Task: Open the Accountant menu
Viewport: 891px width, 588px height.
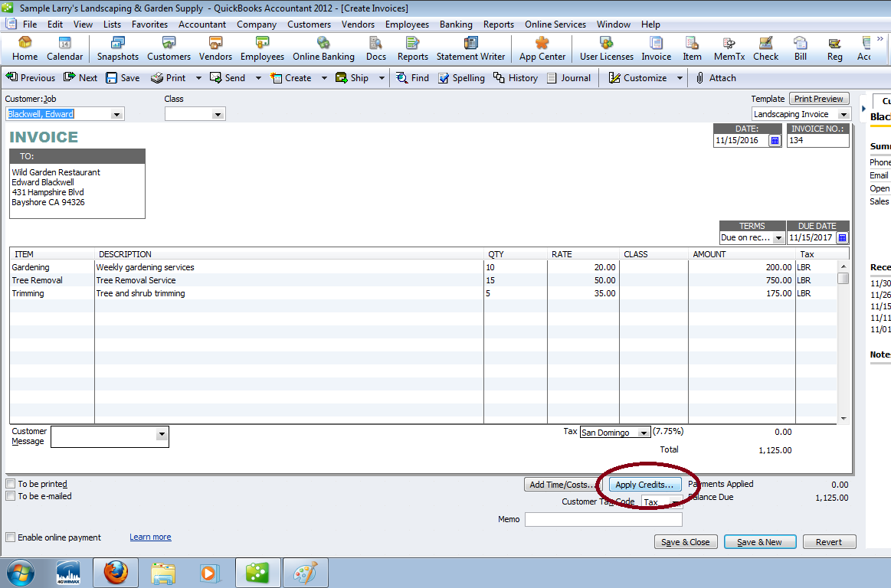Action: pyautogui.click(x=201, y=24)
